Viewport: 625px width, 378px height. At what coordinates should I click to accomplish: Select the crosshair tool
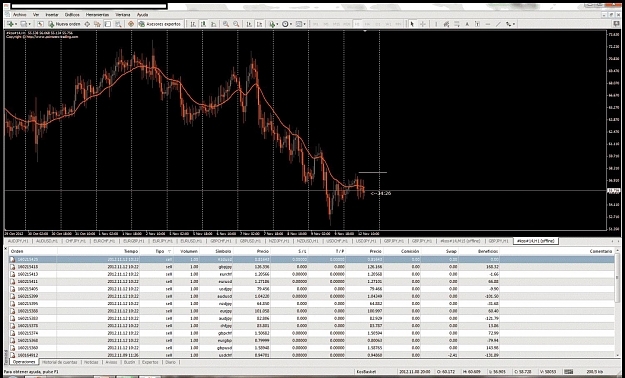(x=423, y=24)
